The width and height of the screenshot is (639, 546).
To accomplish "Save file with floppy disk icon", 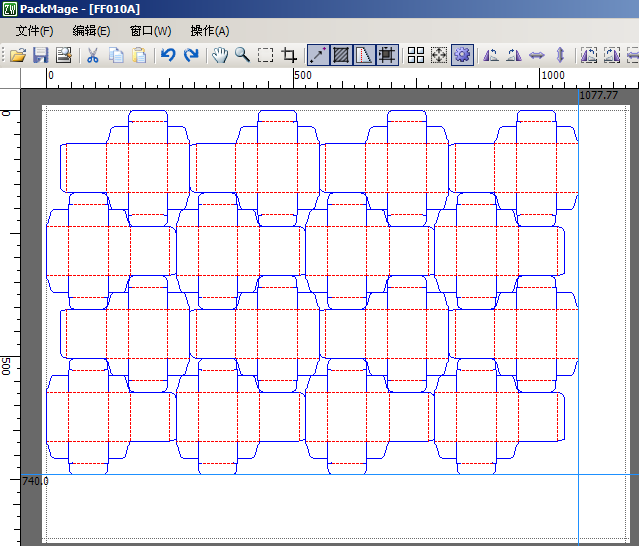I will pyautogui.click(x=41, y=55).
